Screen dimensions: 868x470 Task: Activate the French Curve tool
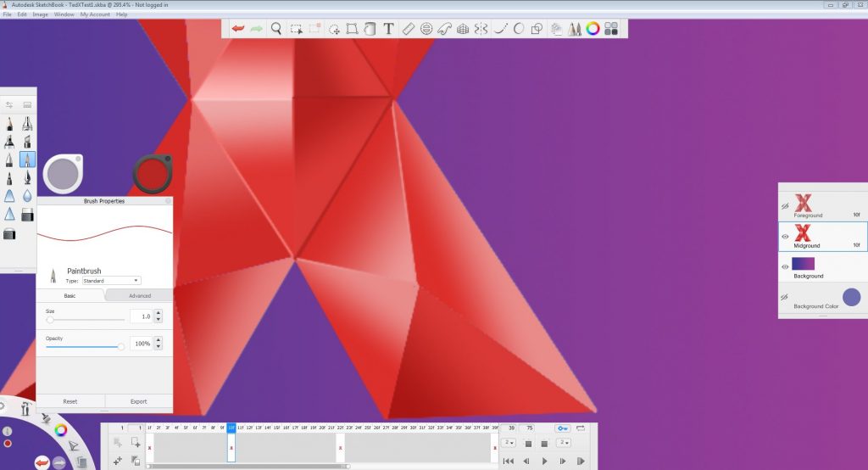[x=444, y=29]
